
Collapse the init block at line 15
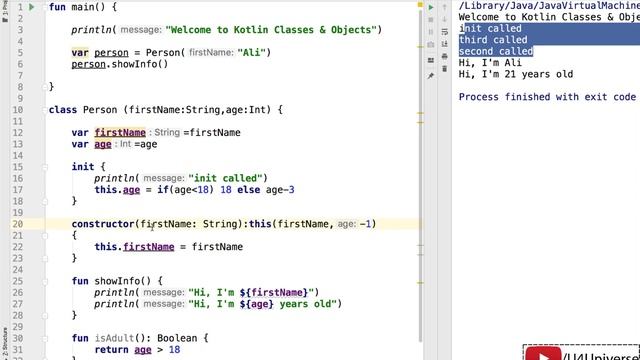[x=44, y=167]
